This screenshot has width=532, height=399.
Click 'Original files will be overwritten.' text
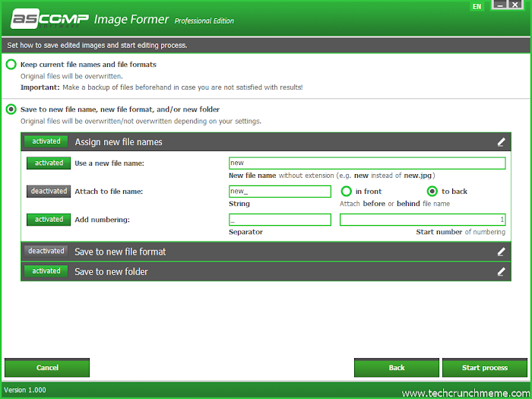coord(71,76)
